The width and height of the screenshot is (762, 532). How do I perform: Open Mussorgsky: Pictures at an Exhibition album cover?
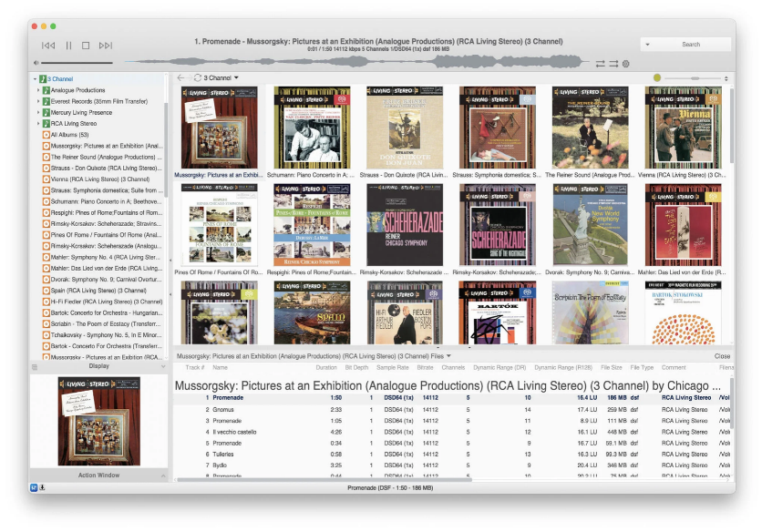click(x=219, y=128)
